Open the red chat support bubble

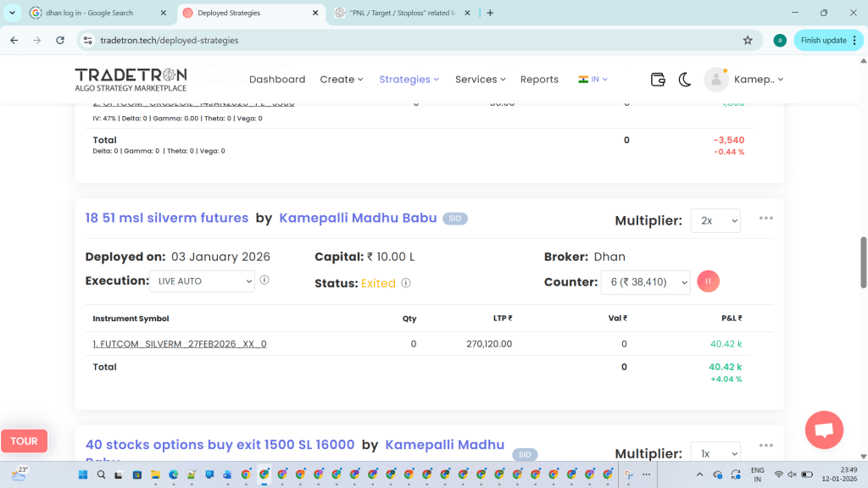pyautogui.click(x=823, y=429)
